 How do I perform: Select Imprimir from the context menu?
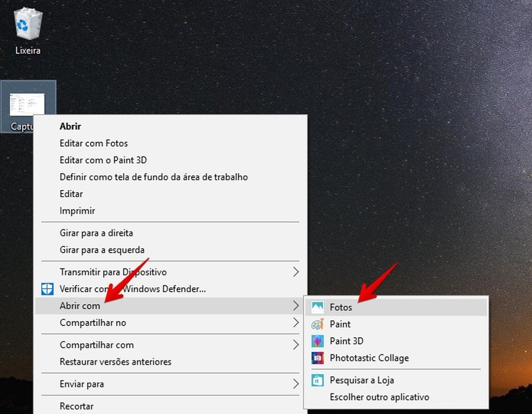click(77, 211)
